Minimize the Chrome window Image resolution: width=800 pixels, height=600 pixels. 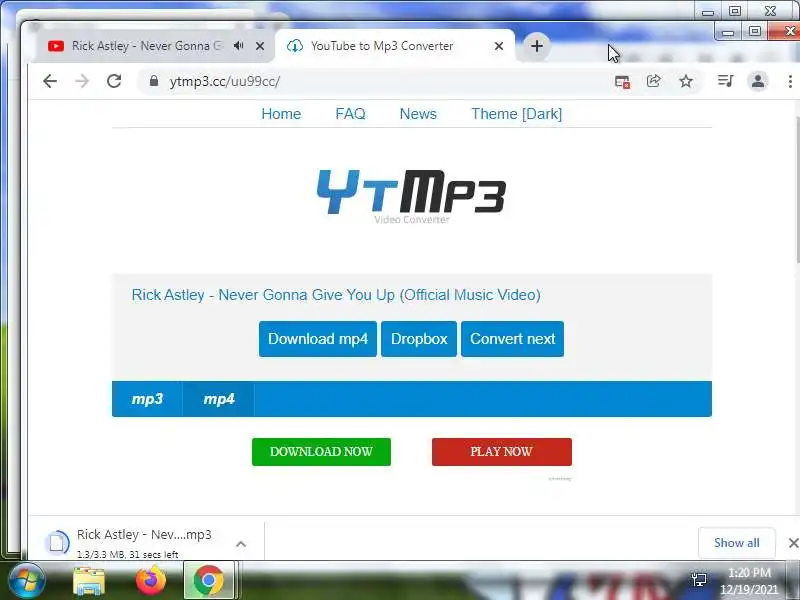click(728, 32)
